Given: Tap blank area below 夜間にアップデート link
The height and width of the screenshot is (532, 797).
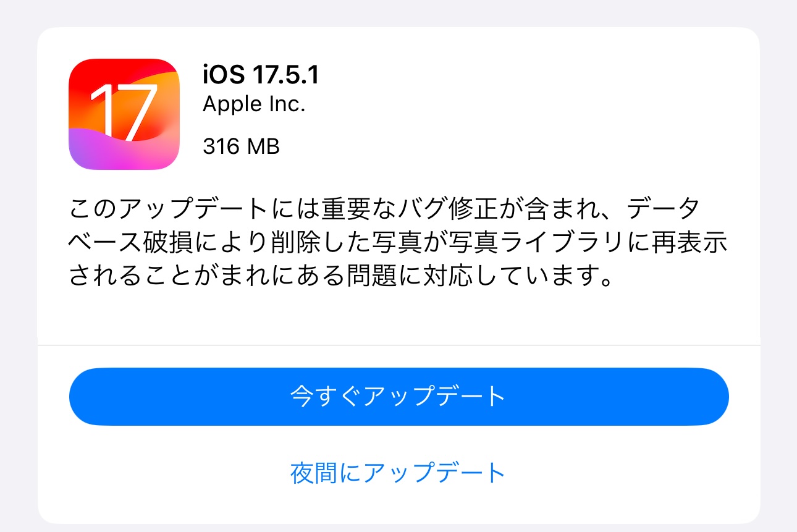Looking at the screenshot, I should (x=399, y=505).
